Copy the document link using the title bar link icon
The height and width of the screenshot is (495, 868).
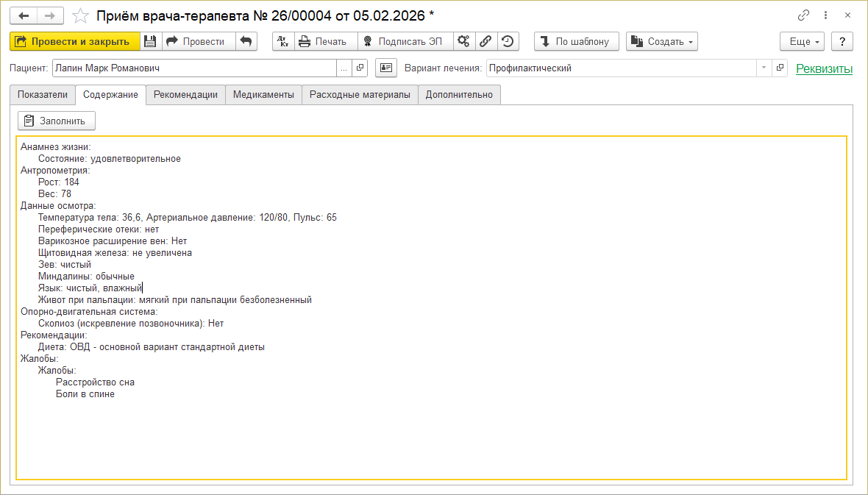coord(803,15)
